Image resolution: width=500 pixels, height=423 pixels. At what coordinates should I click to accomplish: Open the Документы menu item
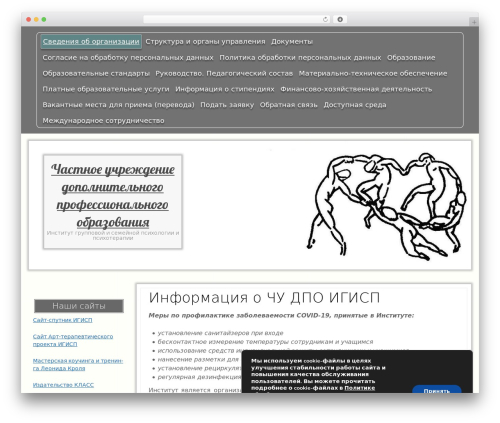(292, 42)
